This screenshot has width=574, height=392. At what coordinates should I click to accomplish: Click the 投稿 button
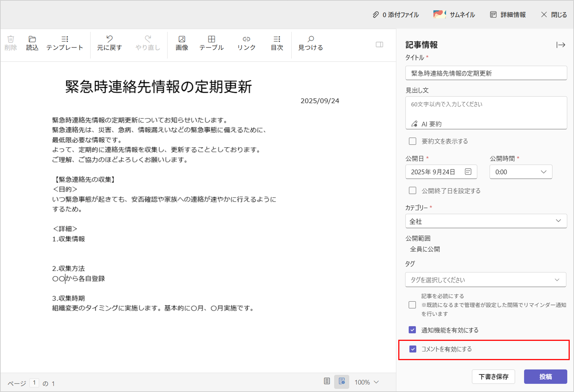coord(545,377)
